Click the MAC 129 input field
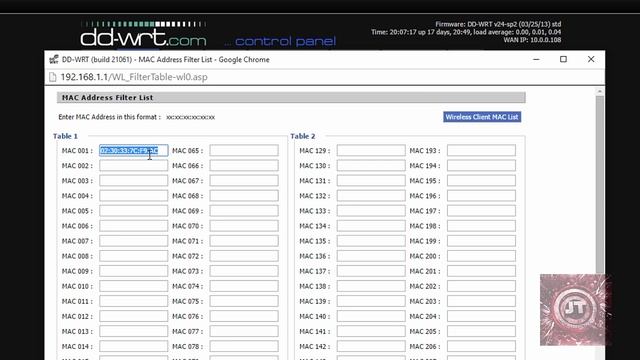 pyautogui.click(x=371, y=151)
